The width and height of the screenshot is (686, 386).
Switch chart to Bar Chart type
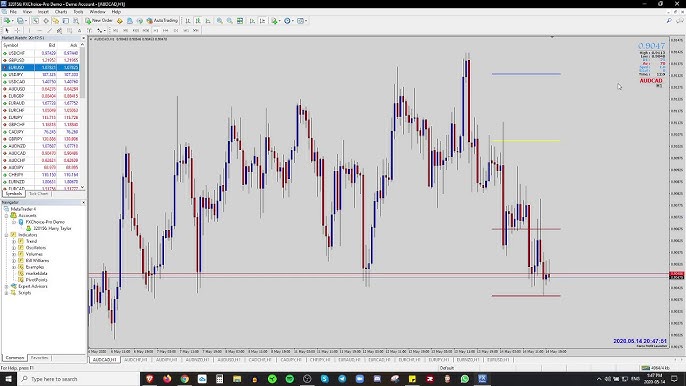188,21
